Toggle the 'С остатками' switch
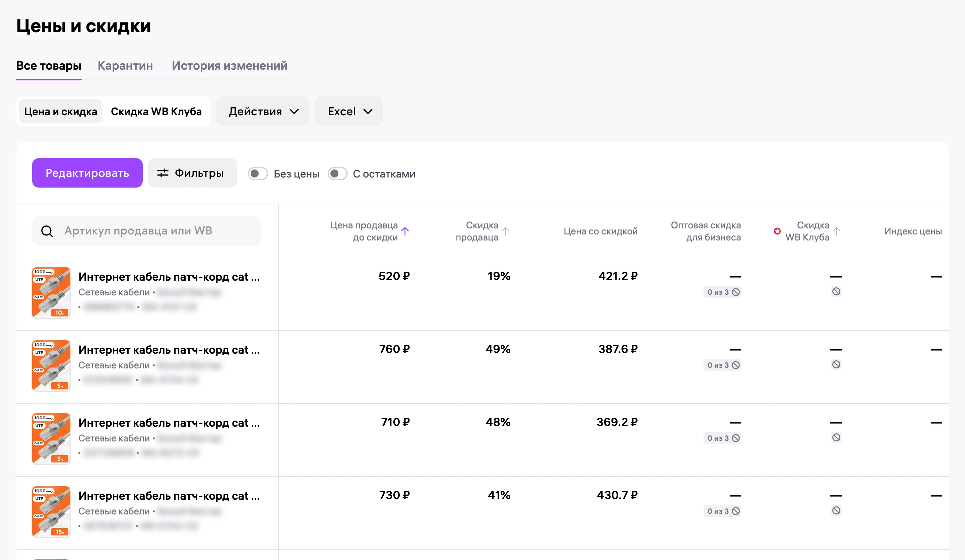965x560 pixels. (x=337, y=174)
